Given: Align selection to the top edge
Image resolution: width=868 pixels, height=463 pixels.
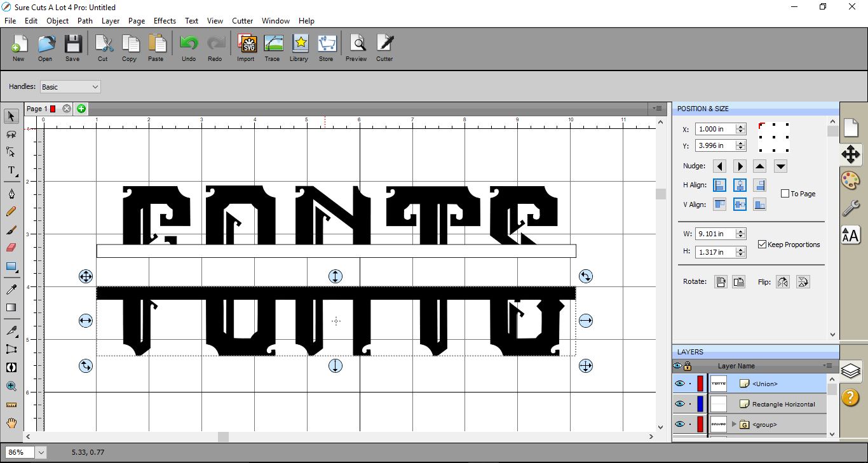Looking at the screenshot, I should [x=719, y=205].
